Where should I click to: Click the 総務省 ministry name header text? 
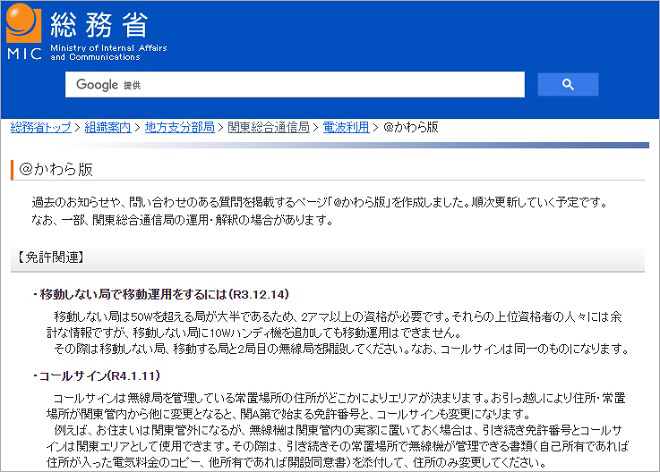point(99,24)
